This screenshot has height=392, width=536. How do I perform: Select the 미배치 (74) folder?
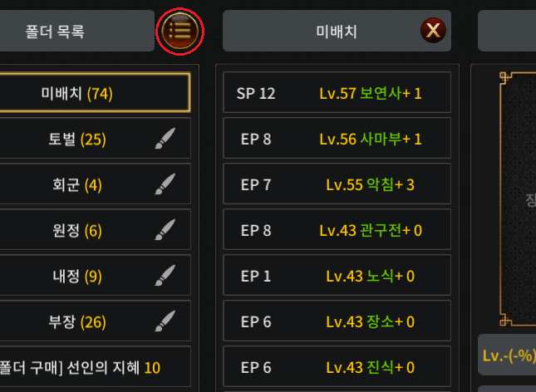[95, 93]
